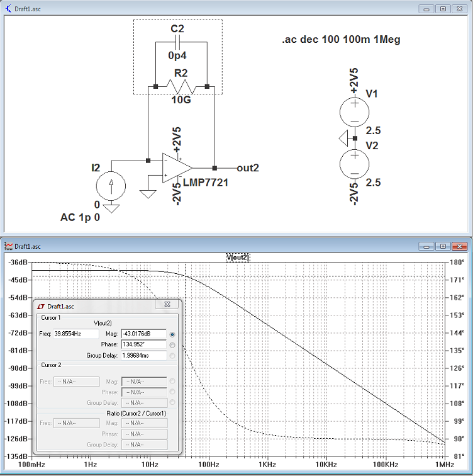This screenshot has height=476, width=473.
Task: Minimize the plot window
Action: coord(426,246)
